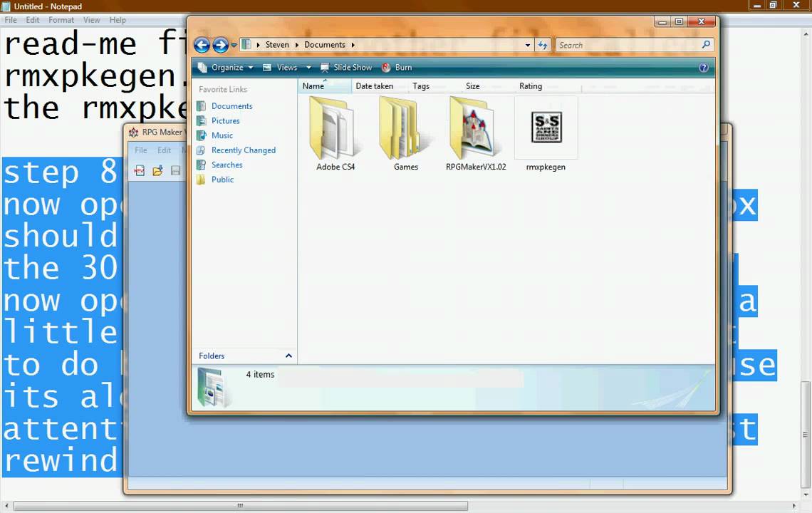Click the Music icon in Favorite Links
Screen dimensions: 812x513
(x=202, y=135)
